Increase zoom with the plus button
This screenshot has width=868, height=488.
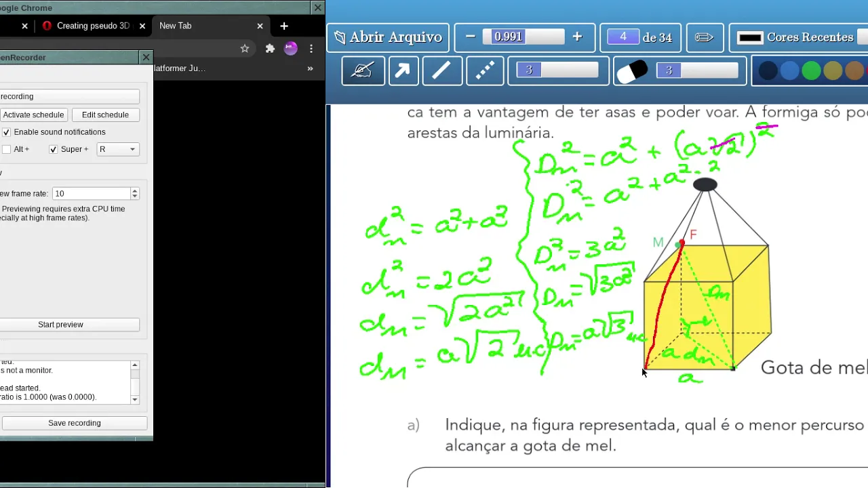[x=577, y=37]
